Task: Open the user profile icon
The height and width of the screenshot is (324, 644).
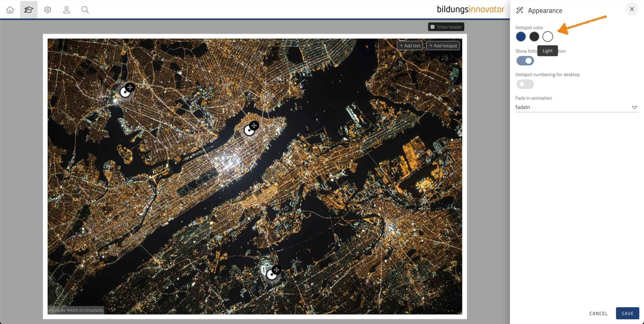Action: (x=66, y=10)
